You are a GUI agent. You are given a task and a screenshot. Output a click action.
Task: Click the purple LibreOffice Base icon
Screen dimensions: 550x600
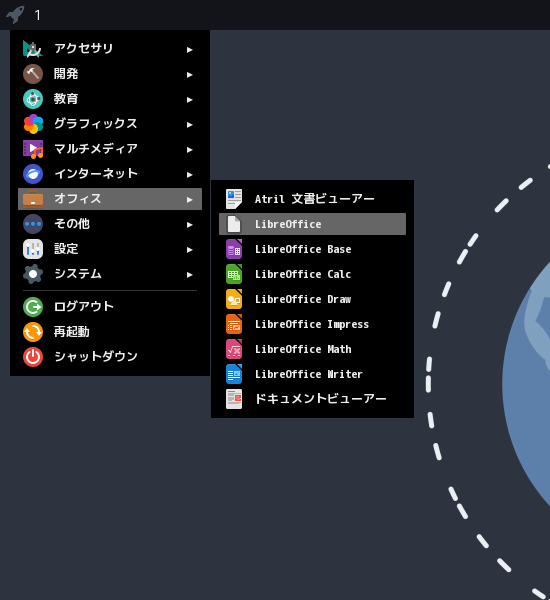pos(234,249)
